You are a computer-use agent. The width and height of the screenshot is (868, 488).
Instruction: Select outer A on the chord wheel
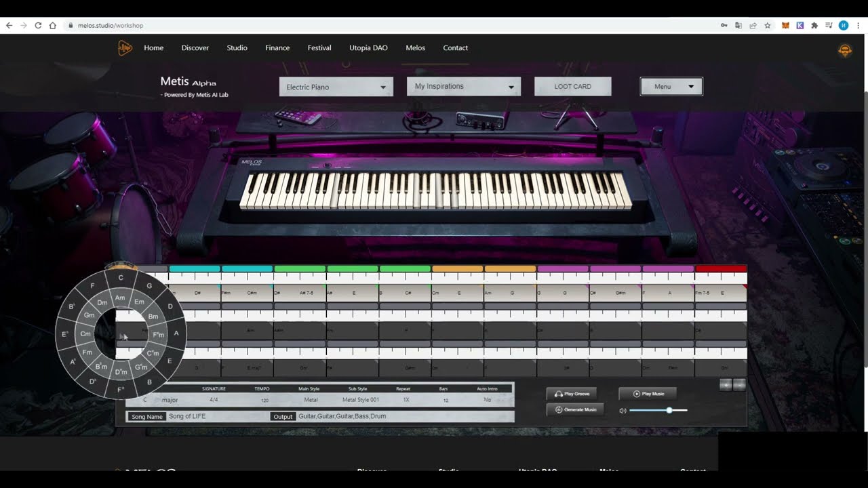point(176,333)
